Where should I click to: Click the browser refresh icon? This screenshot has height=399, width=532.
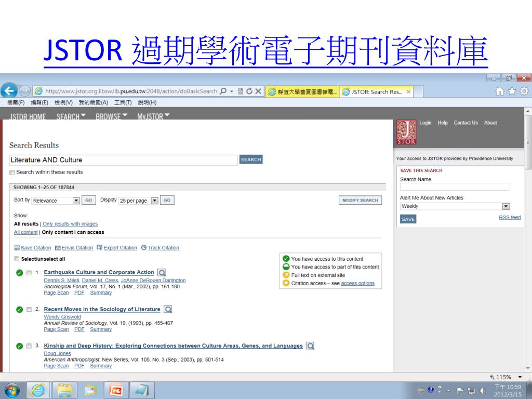coord(249,91)
